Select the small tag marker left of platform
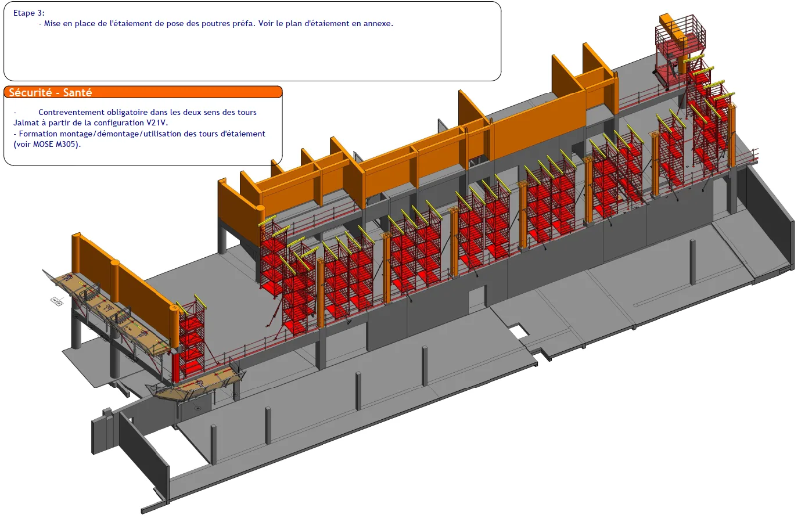The width and height of the screenshot is (812, 522). (x=57, y=301)
